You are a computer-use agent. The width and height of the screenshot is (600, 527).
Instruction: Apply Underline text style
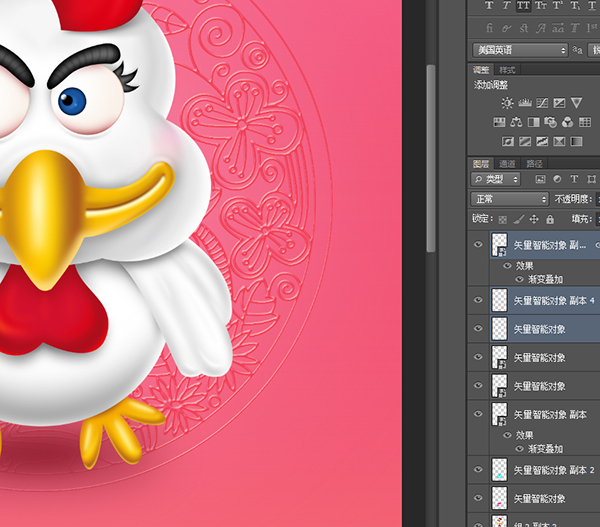592,5
